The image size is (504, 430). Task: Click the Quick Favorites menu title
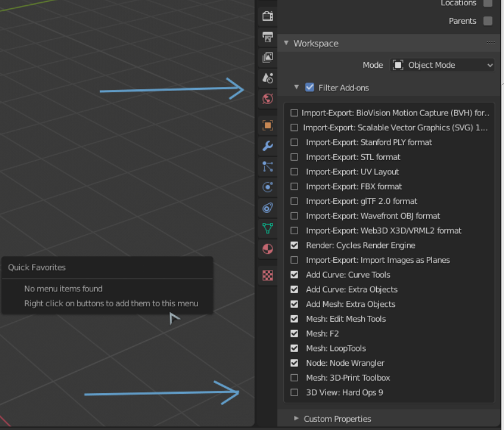pos(37,268)
